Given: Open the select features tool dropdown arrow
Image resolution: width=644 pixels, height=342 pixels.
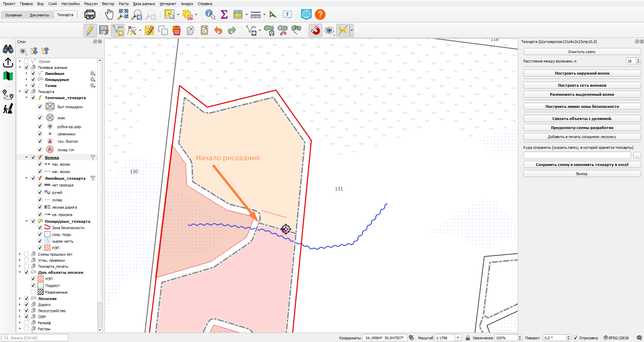Looking at the screenshot, I should click(x=178, y=14).
